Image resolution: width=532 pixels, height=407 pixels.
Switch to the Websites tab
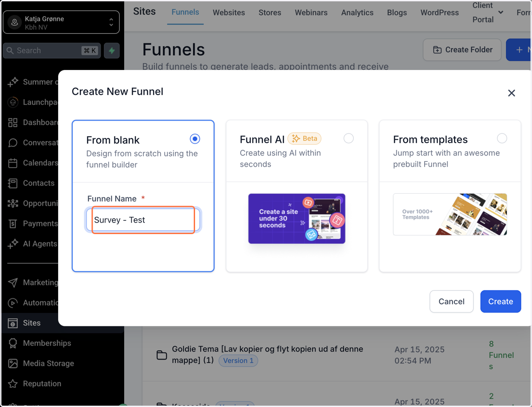pos(229,13)
